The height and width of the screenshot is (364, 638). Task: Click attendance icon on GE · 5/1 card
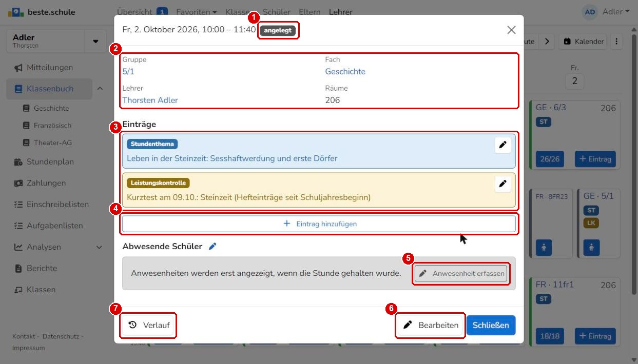[x=591, y=247]
